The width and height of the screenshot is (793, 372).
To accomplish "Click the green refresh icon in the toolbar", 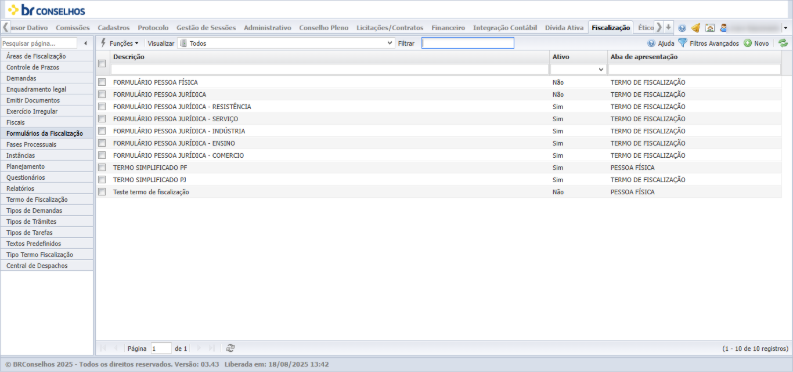I will pyautogui.click(x=783, y=43).
